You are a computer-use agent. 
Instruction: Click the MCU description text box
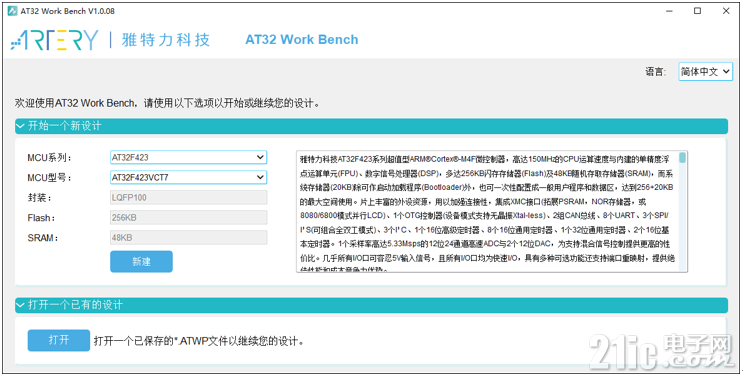click(492, 211)
